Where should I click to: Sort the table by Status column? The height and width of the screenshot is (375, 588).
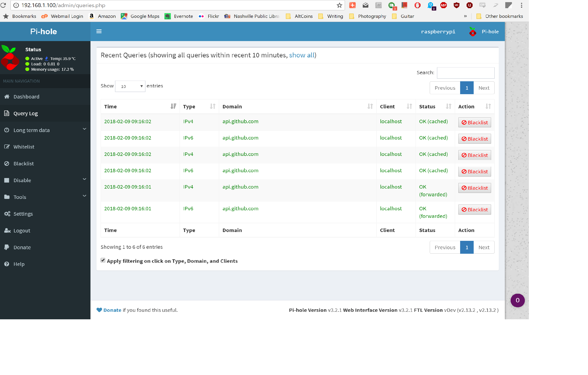click(435, 106)
